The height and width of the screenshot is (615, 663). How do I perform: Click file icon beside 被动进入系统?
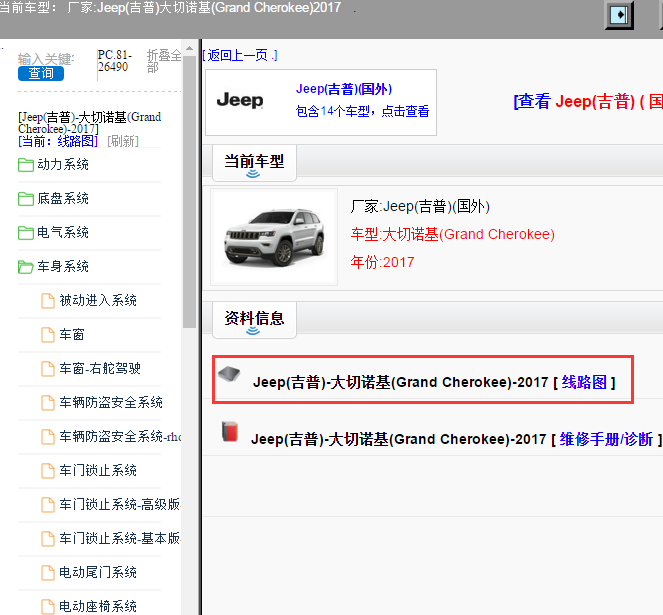tap(48, 301)
